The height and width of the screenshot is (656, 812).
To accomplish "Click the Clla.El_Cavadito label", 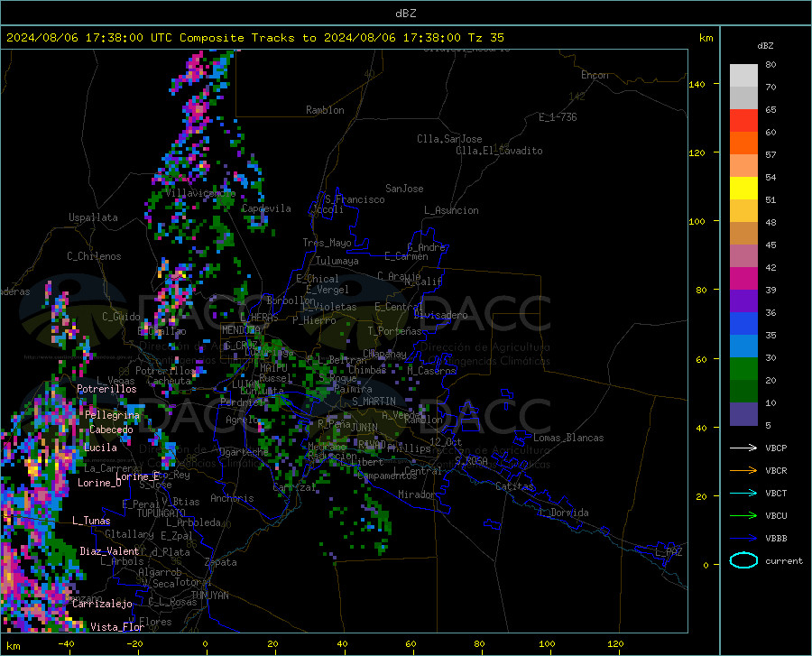I will pyautogui.click(x=499, y=151).
